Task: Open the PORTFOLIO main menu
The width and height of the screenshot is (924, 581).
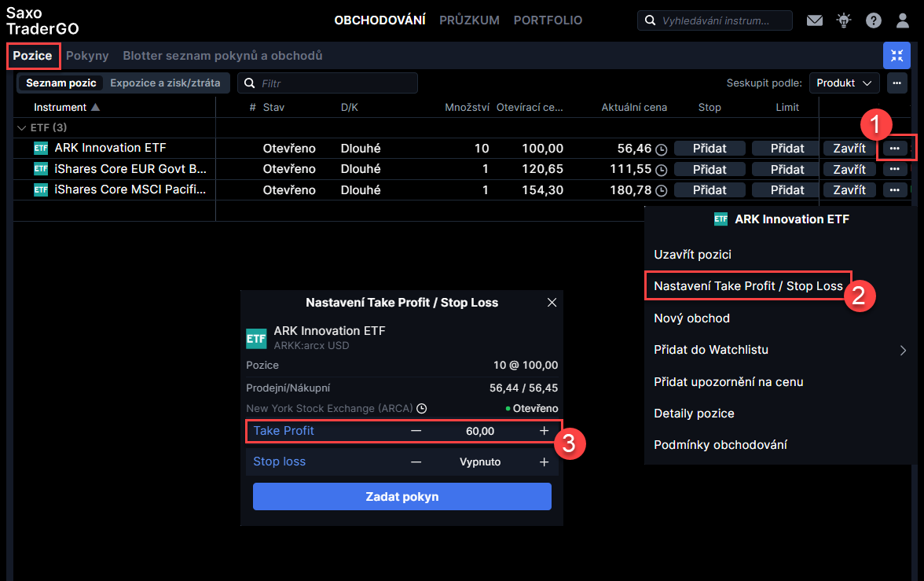Action: (548, 20)
